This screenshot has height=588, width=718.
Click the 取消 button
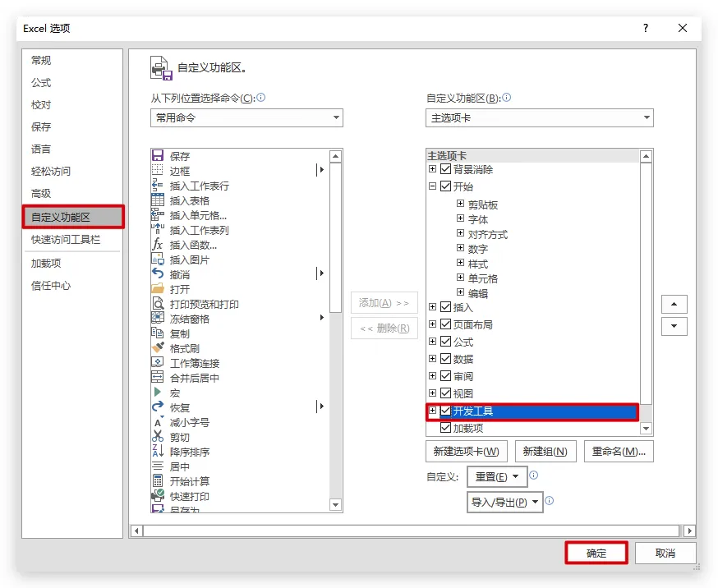(x=665, y=554)
